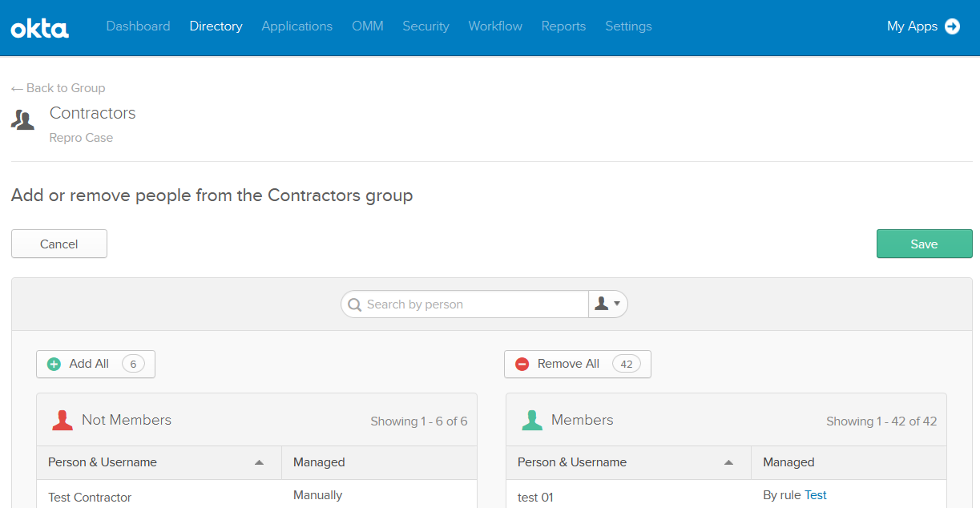Image resolution: width=980 pixels, height=508 pixels.
Task: Click the green plus Add All icon
Action: tap(54, 364)
